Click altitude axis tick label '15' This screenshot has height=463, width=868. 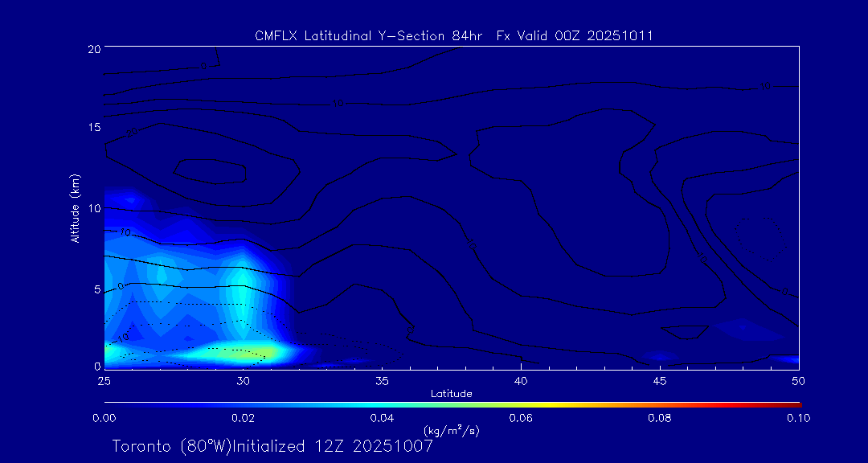coord(93,128)
